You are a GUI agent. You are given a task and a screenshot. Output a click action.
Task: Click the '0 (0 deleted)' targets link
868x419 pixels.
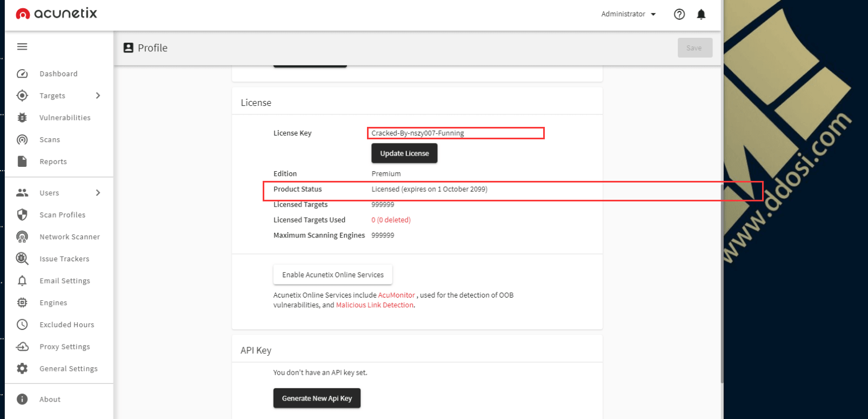tap(391, 220)
